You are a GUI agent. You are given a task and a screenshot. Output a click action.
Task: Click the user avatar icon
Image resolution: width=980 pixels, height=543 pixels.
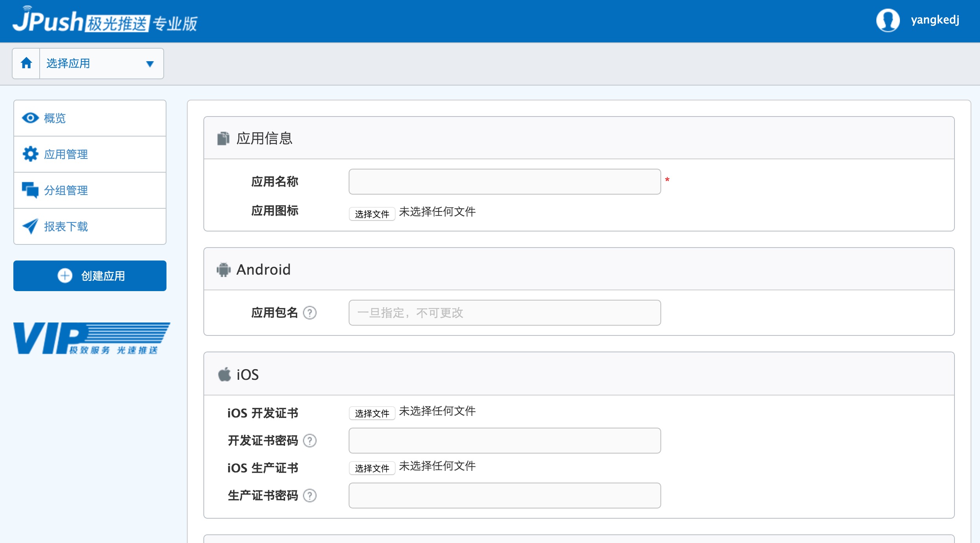tap(887, 20)
